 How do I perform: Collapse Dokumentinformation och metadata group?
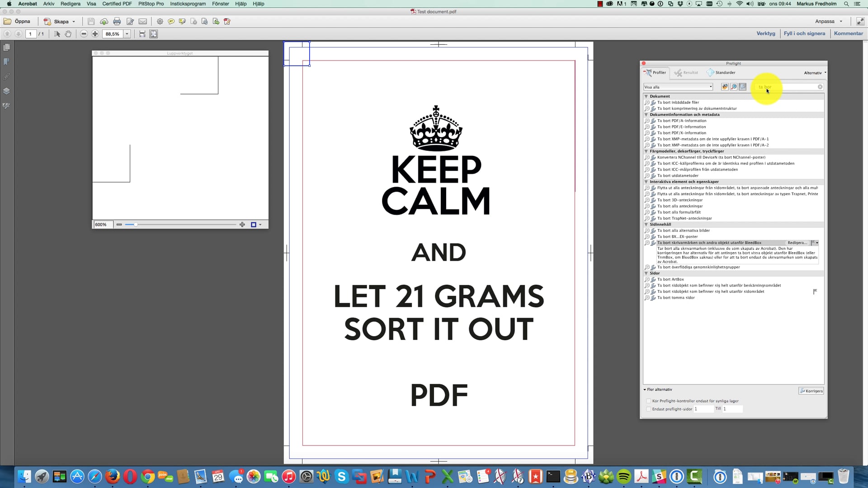(646, 115)
